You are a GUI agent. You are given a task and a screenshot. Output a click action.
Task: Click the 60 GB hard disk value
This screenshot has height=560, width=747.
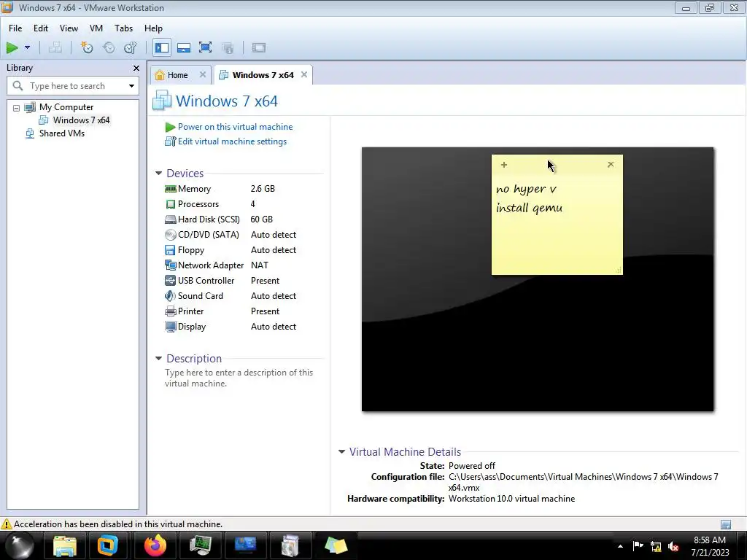[x=262, y=219]
